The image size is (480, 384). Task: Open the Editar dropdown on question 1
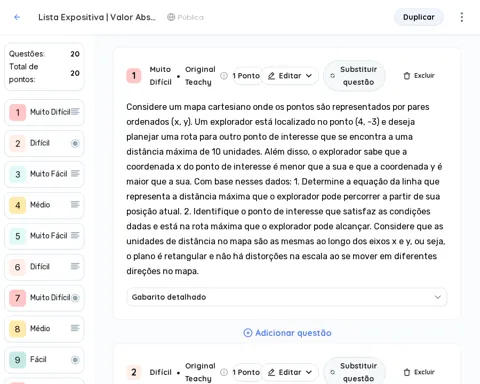click(289, 76)
